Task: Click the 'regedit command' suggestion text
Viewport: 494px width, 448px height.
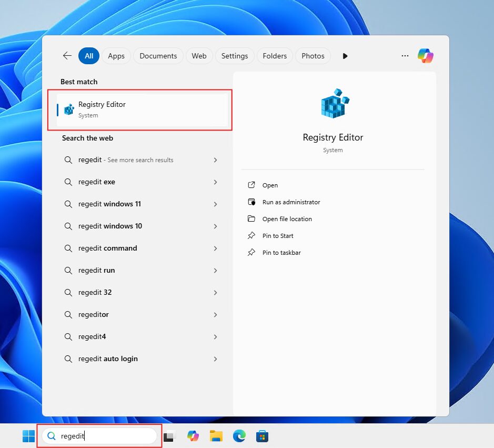Action: pos(107,248)
